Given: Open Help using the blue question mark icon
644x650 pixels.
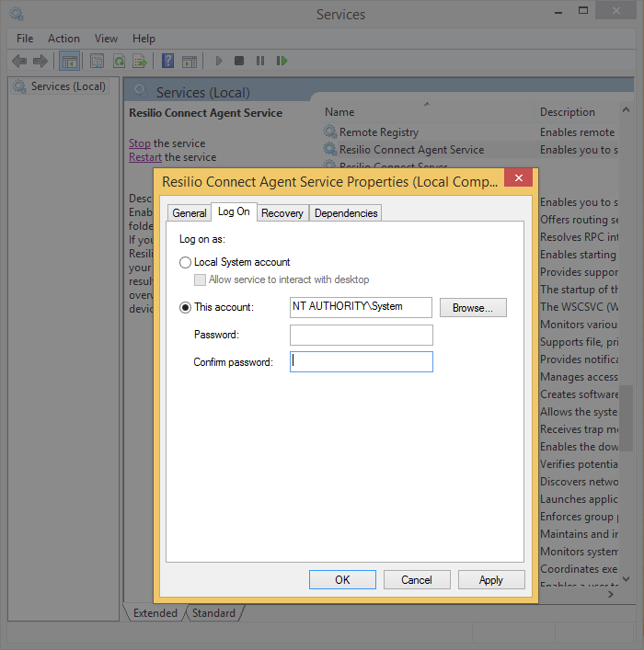Looking at the screenshot, I should click(x=167, y=61).
